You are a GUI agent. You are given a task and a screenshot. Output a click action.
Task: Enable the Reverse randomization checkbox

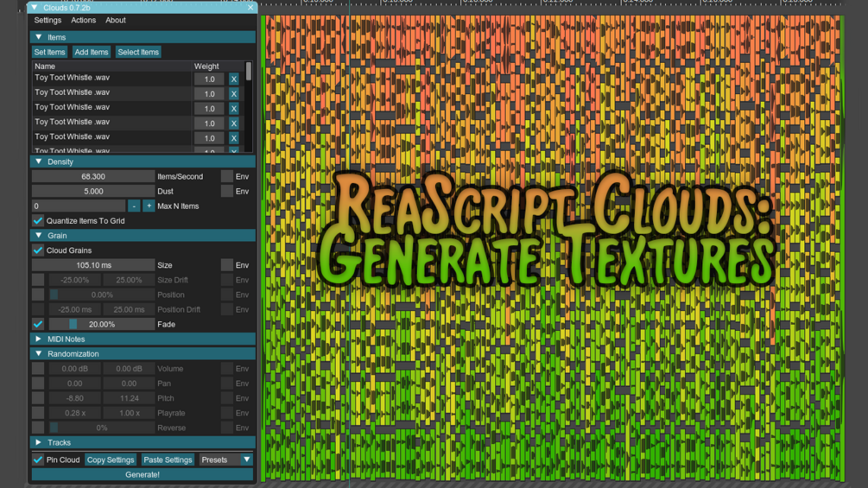[x=38, y=428]
